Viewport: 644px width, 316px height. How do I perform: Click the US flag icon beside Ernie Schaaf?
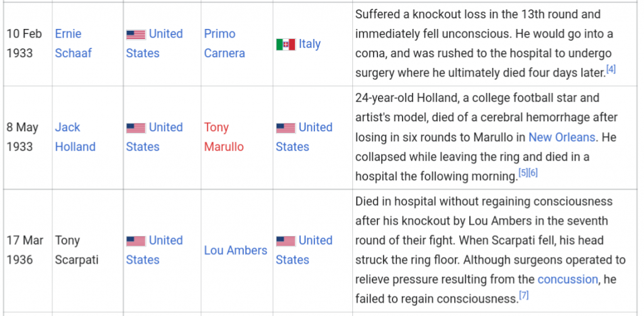tap(136, 35)
